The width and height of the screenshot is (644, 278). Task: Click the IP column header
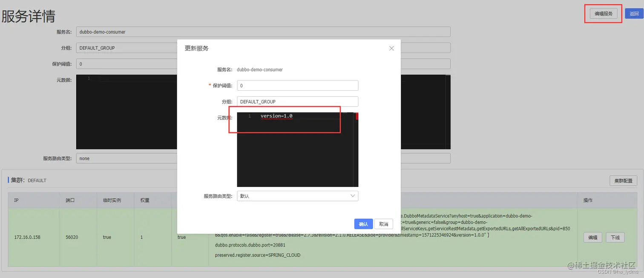(16, 200)
